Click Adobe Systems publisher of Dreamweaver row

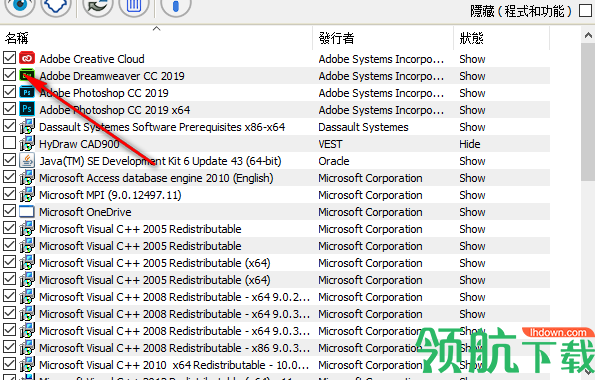(381, 76)
